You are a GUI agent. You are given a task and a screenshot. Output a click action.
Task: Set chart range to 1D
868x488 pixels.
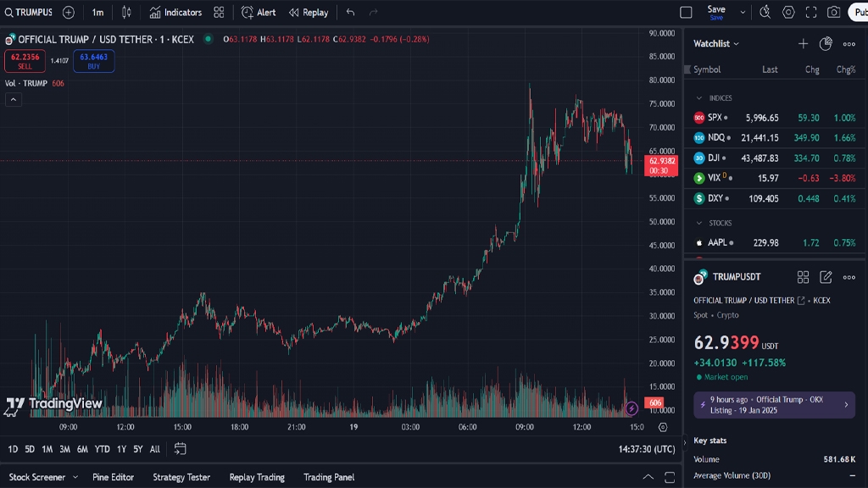13,449
